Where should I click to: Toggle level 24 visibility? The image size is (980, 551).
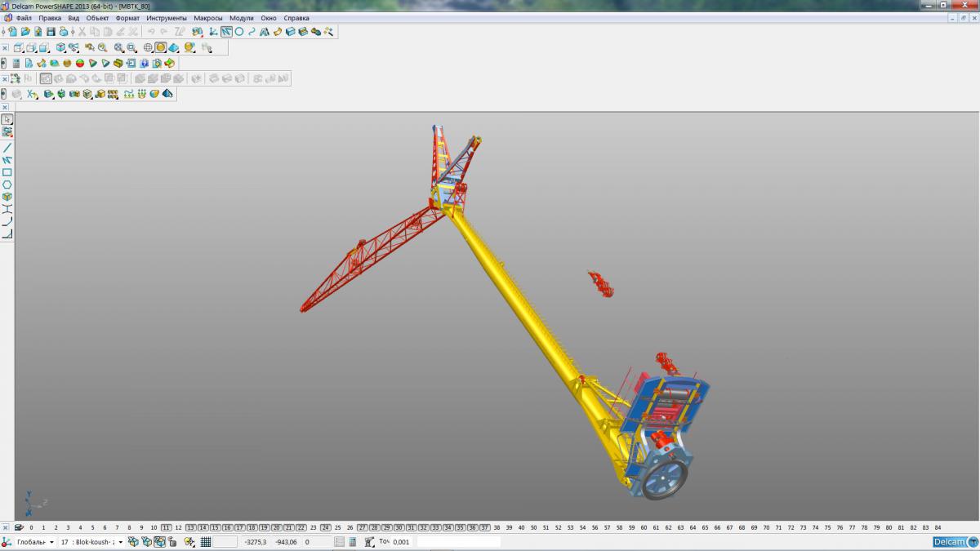coord(325,527)
